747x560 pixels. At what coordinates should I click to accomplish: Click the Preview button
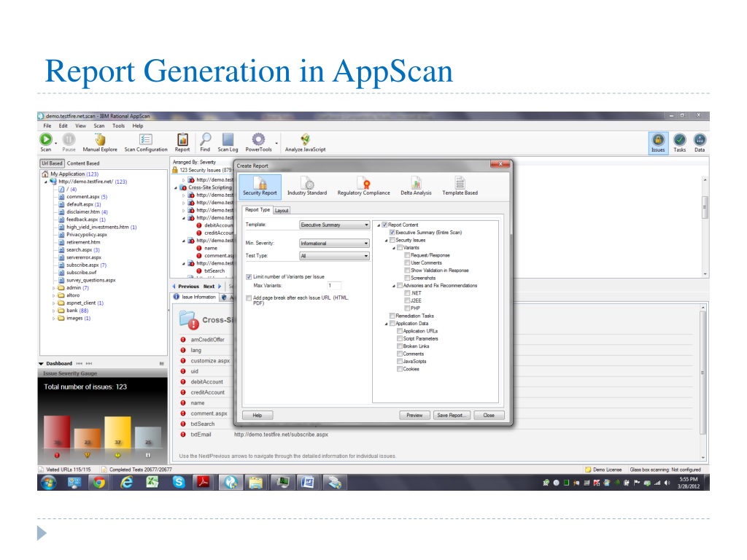tap(414, 415)
